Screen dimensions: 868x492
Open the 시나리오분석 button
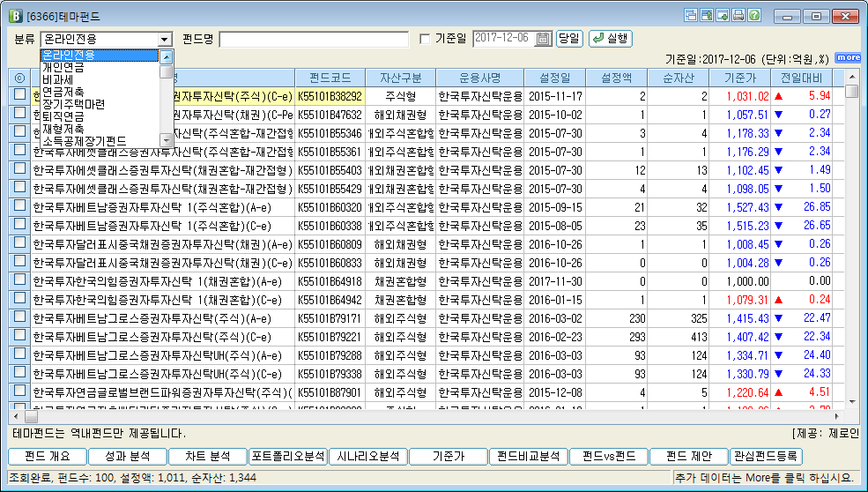click(368, 457)
